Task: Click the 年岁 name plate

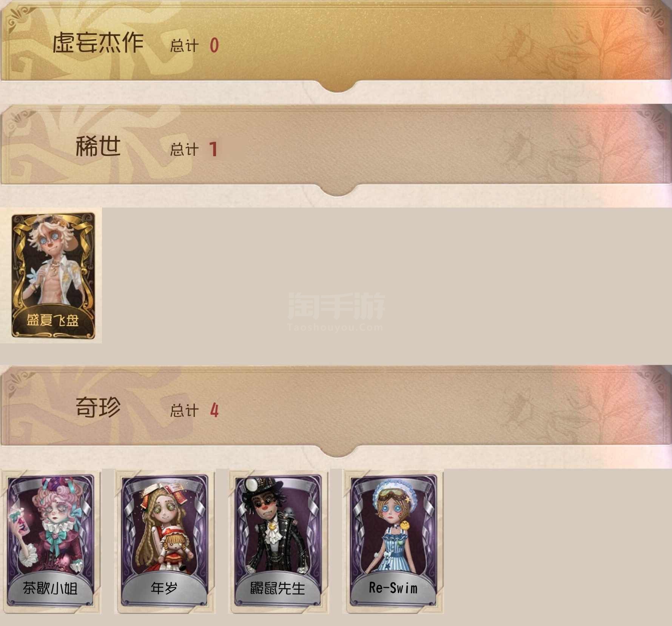Action: point(164,589)
